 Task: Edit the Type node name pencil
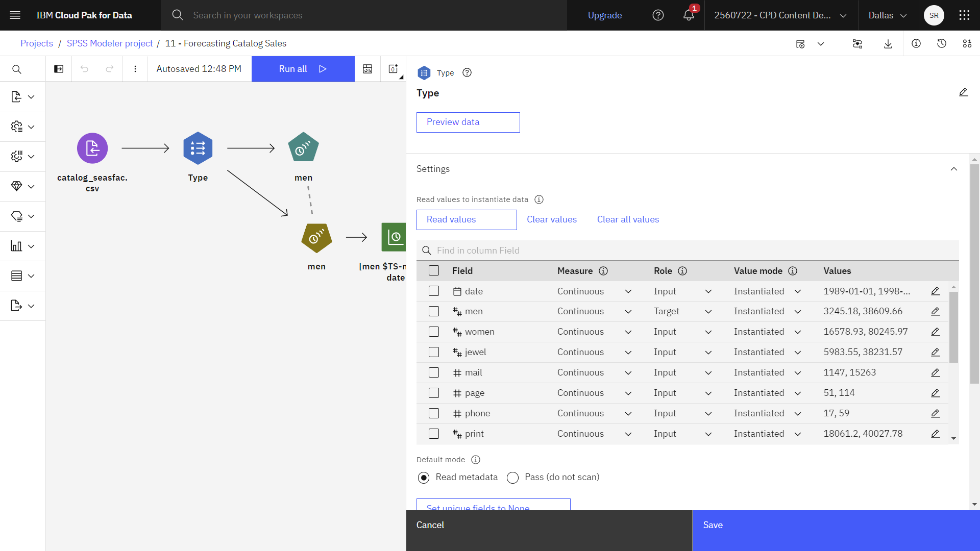[963, 92]
